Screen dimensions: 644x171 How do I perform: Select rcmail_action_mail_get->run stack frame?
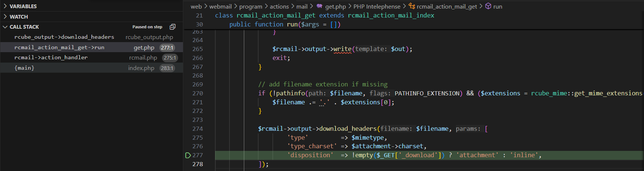click(x=91, y=47)
